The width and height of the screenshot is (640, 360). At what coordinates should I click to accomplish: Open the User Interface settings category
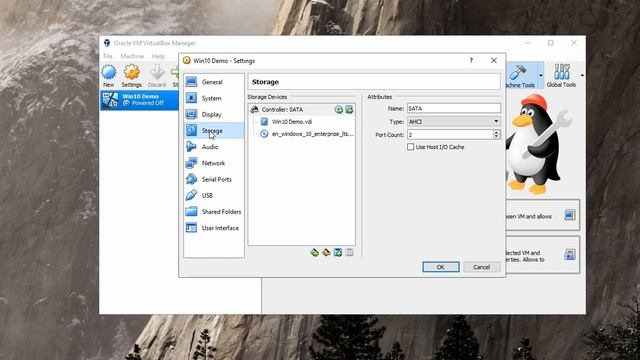coord(214,228)
